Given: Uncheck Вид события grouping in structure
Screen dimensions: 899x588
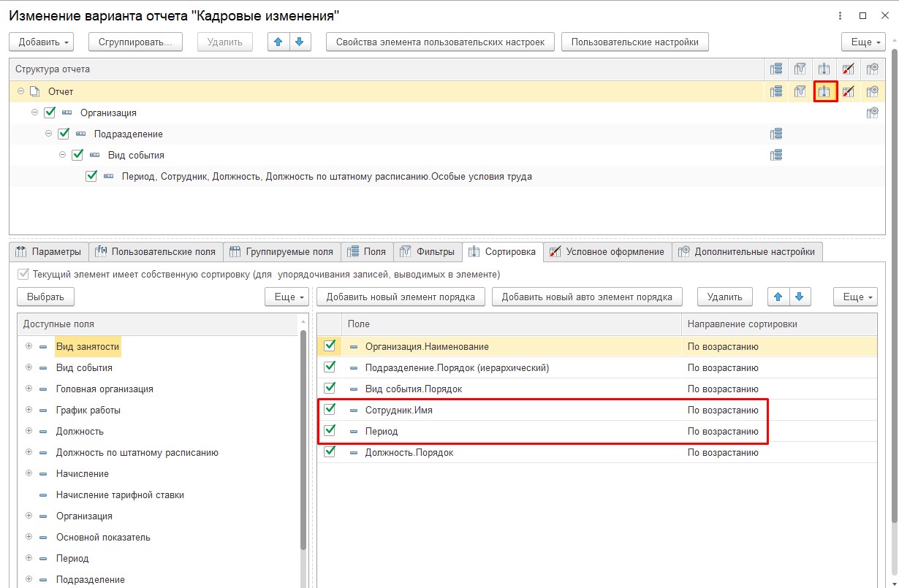Looking at the screenshot, I should (x=77, y=155).
